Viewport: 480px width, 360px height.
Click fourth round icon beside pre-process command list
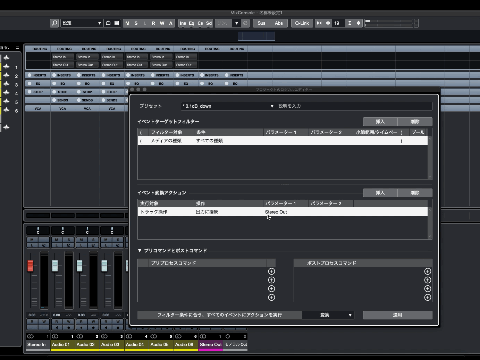[x=271, y=297]
